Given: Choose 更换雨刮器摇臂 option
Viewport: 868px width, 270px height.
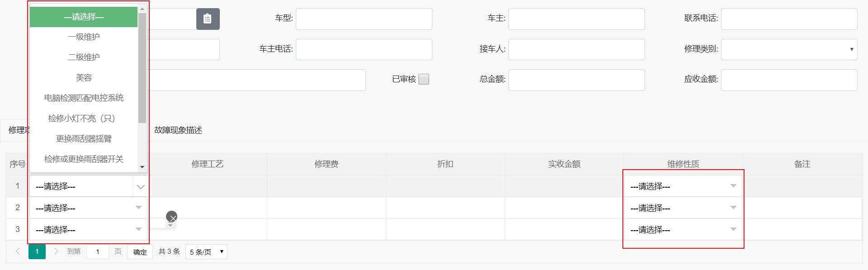Looking at the screenshot, I should [x=84, y=138].
